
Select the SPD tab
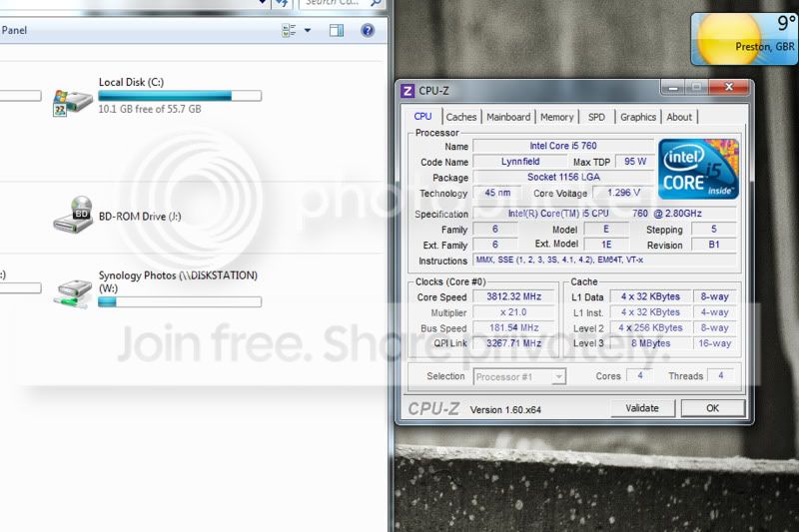[596, 117]
